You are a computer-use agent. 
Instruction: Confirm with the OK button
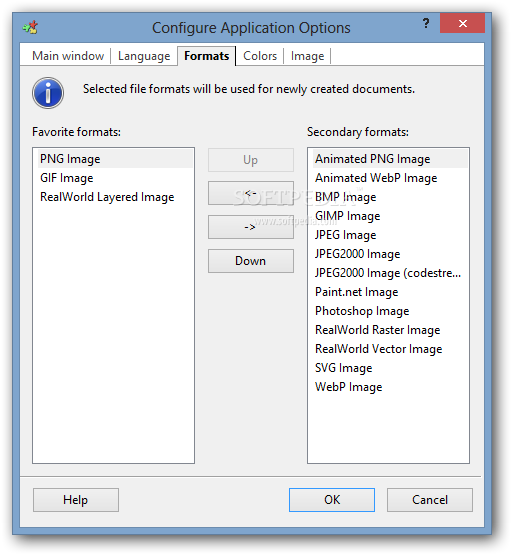[332, 500]
